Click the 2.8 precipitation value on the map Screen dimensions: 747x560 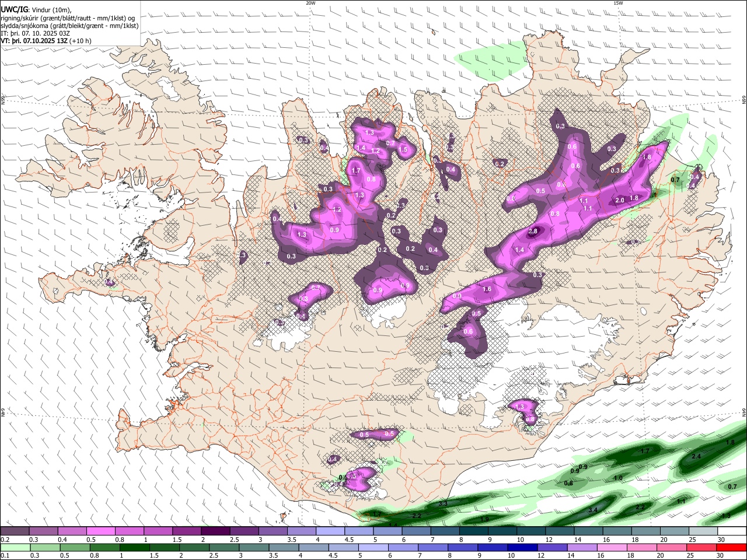click(532, 232)
